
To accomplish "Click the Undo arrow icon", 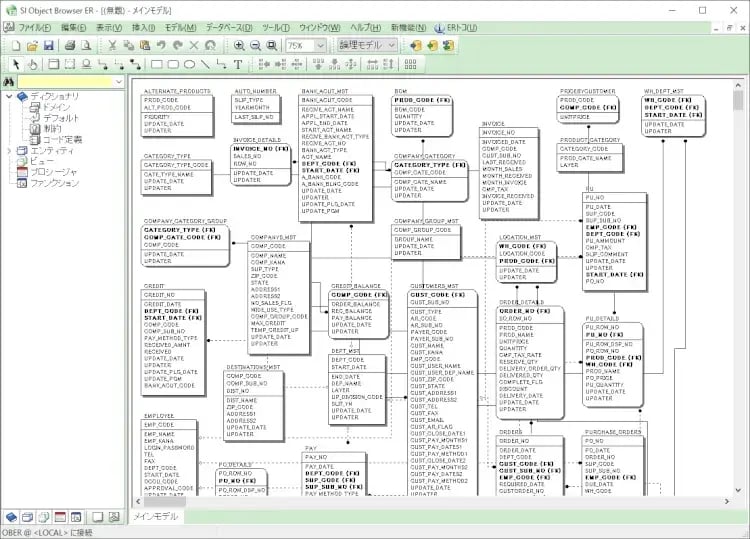I will (161, 46).
